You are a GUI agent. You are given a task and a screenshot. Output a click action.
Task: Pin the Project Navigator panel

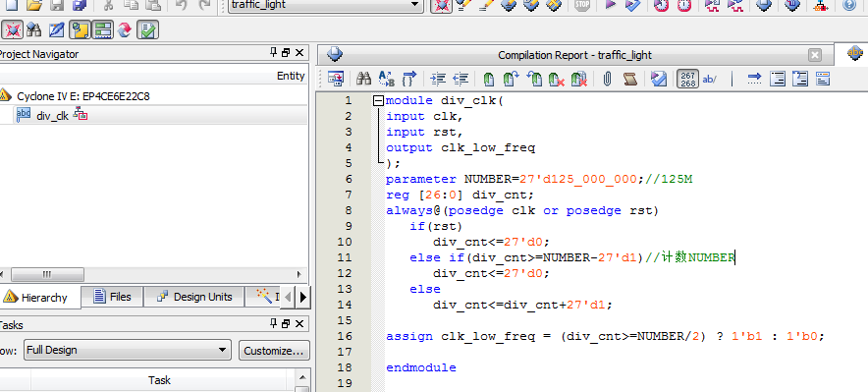[274, 53]
